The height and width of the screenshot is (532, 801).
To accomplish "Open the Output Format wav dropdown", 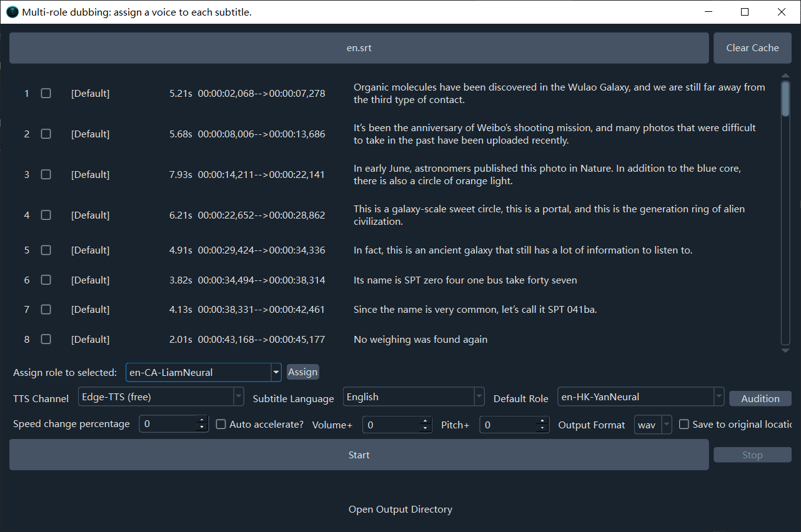I will point(666,425).
